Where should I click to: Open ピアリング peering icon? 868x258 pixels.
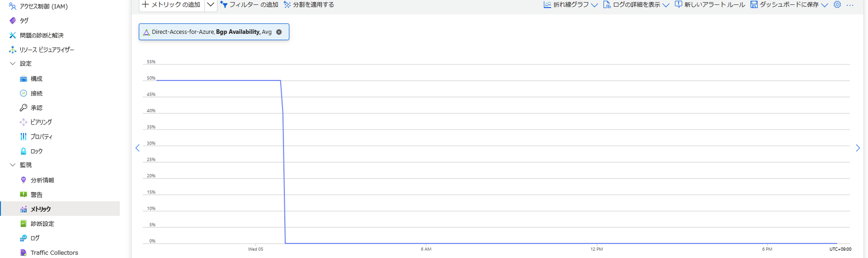click(23, 122)
